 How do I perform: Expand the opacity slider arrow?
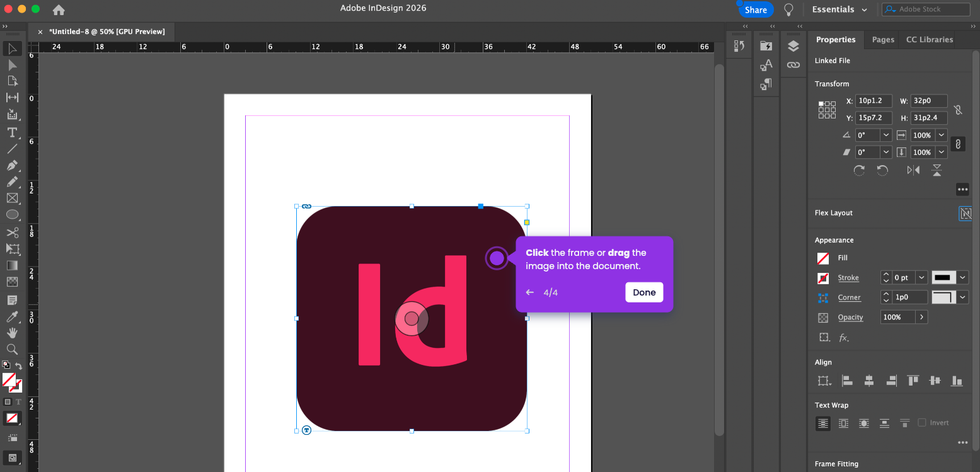click(921, 318)
